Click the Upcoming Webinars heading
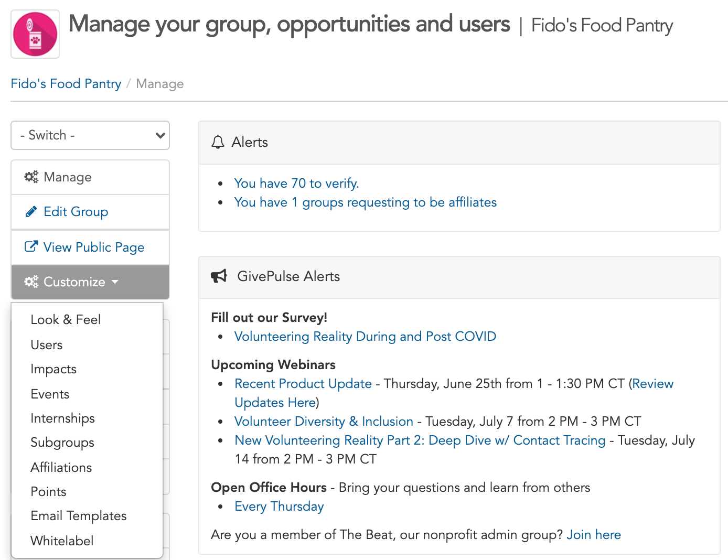Screen dimensions: 728x560 pos(273,365)
